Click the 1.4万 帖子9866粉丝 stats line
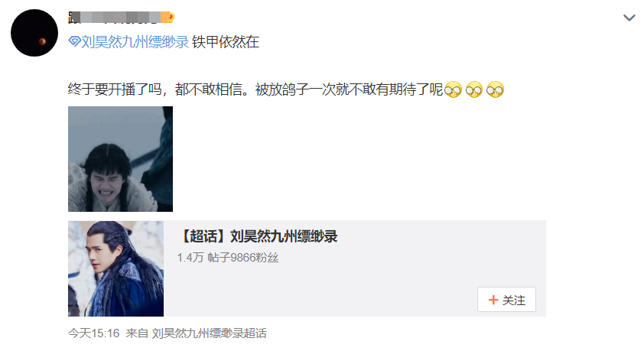Screen dimensions: 644x351 pos(228,258)
